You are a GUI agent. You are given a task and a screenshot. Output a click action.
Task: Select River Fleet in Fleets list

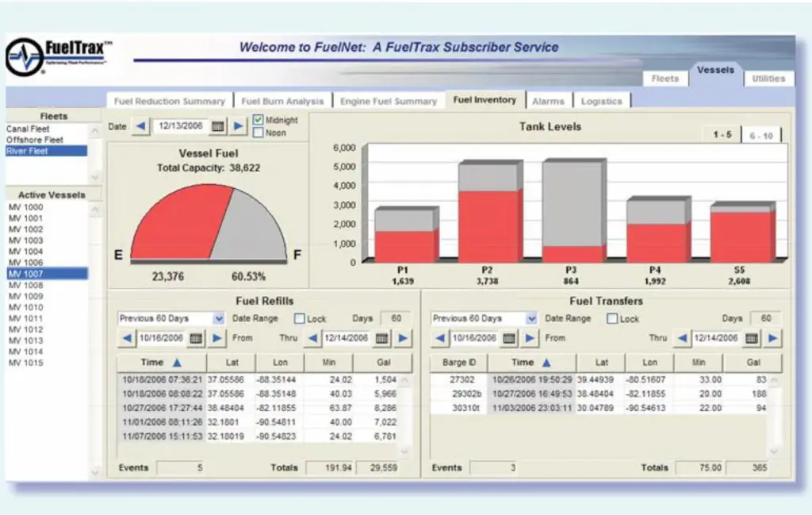pos(47,151)
